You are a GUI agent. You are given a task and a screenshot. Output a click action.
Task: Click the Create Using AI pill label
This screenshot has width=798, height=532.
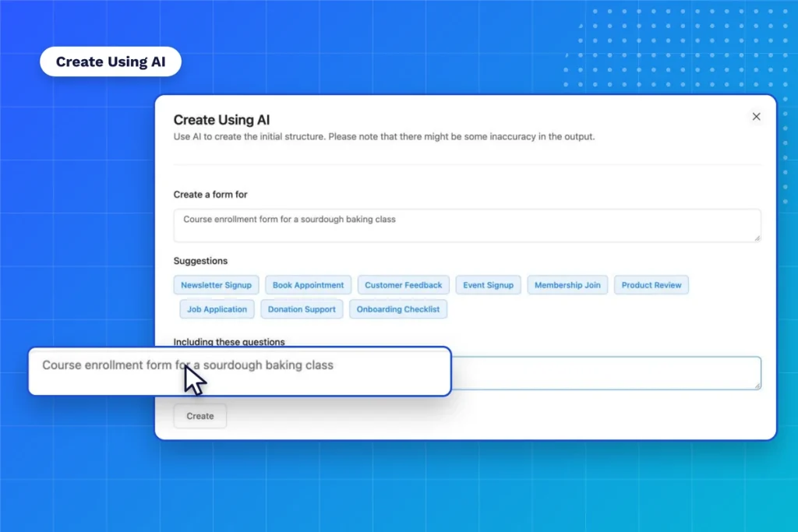coord(111,62)
